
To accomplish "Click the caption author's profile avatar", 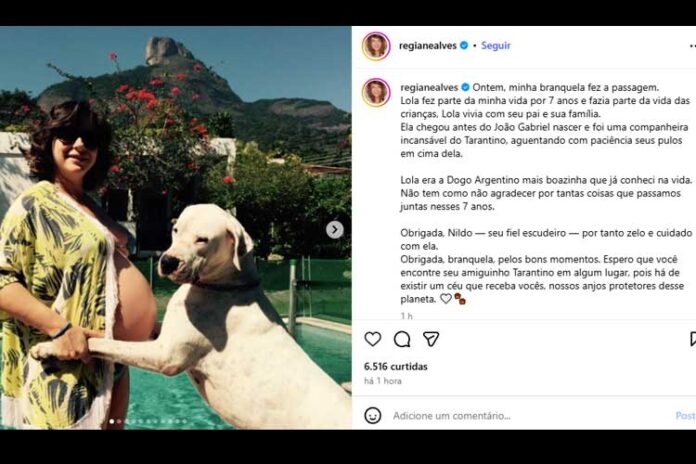I will (376, 92).
